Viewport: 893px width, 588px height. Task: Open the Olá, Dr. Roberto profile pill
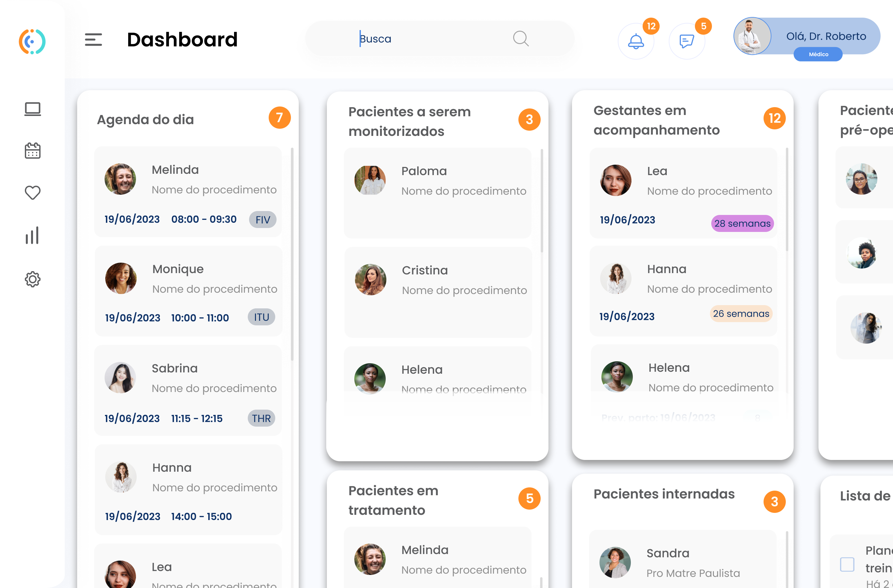coord(807,36)
